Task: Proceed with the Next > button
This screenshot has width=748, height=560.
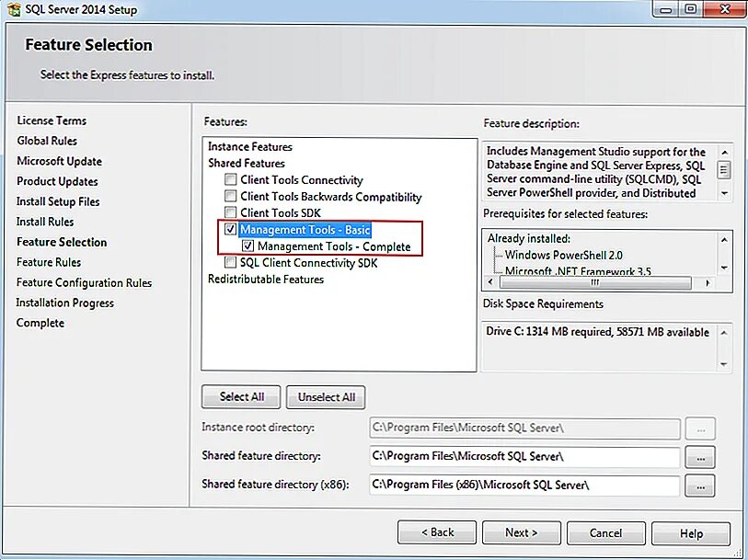Action: pyautogui.click(x=522, y=532)
